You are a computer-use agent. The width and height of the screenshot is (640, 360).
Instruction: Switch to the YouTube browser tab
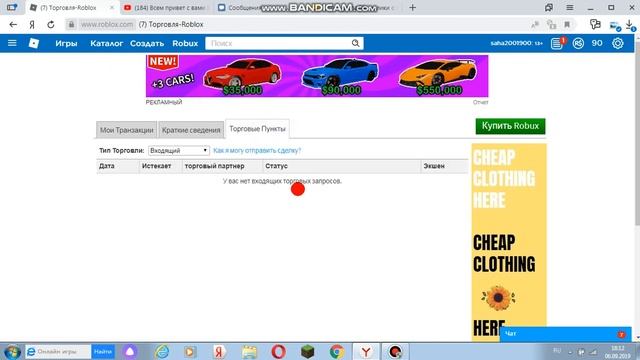(x=167, y=8)
